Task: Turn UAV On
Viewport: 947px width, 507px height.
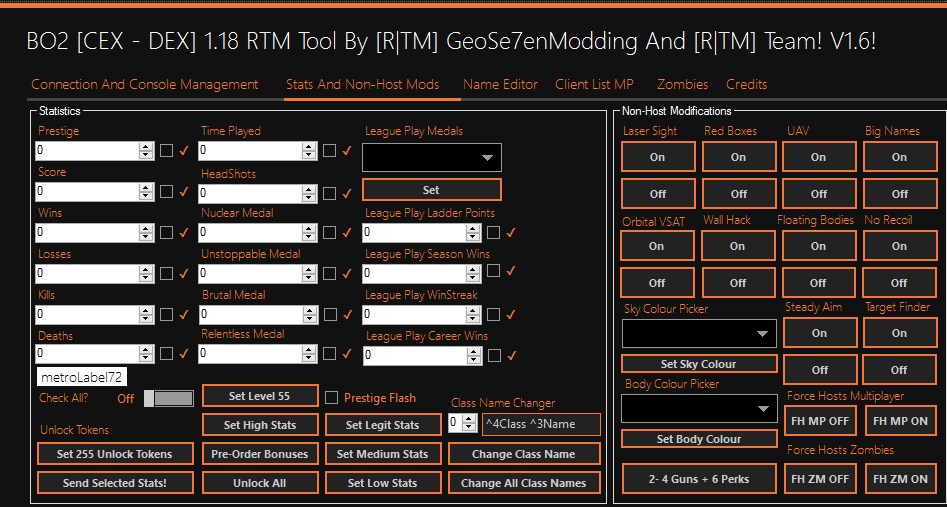Action: [819, 157]
